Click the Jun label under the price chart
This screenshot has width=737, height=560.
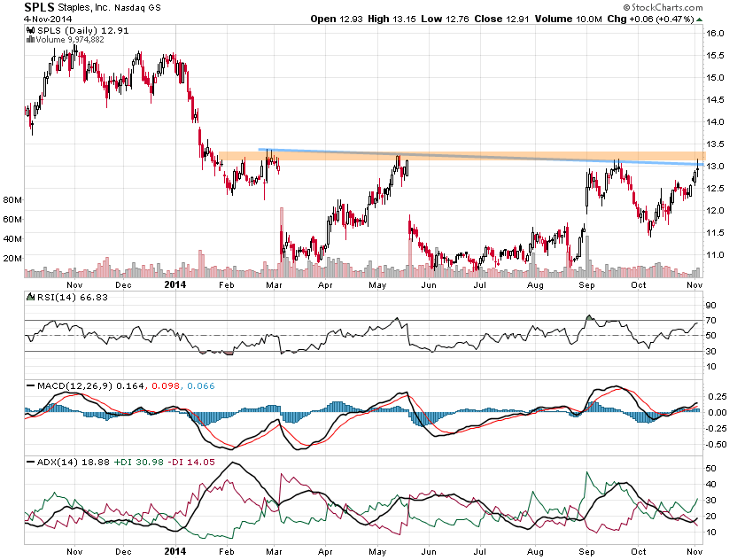[429, 285]
